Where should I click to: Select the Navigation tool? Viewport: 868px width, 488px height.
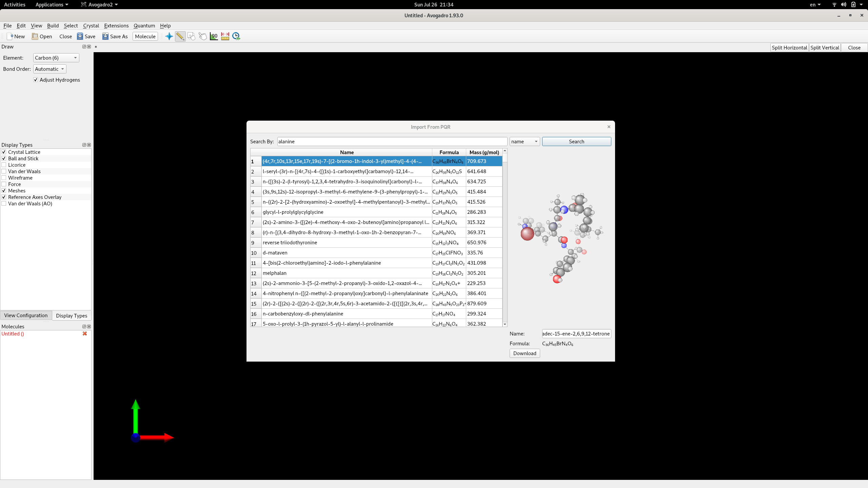[x=169, y=36]
